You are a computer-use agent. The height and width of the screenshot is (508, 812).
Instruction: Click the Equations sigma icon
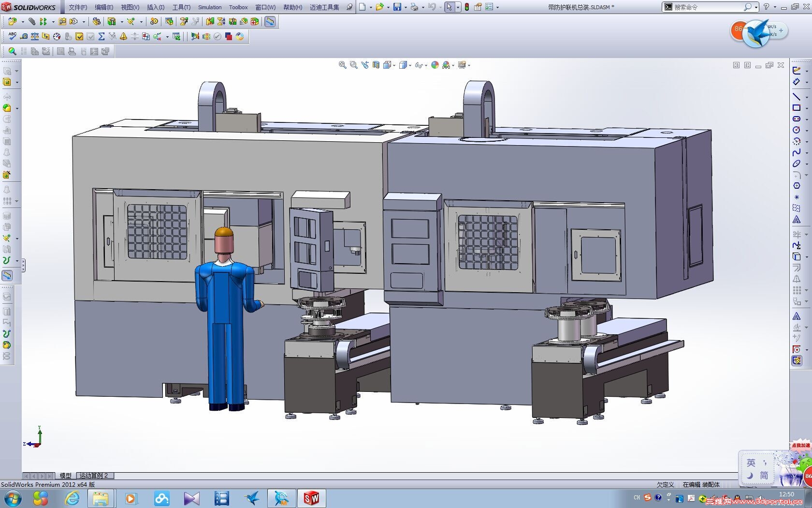pos(101,36)
